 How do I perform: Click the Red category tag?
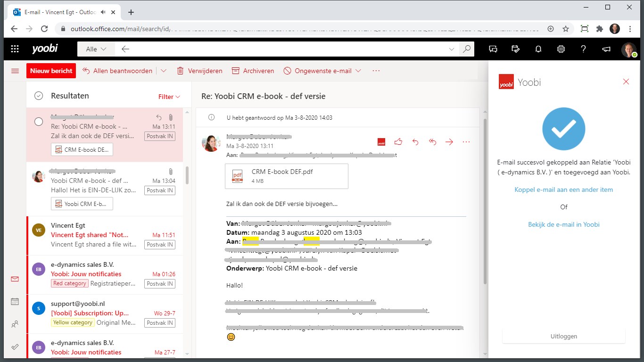tap(70, 283)
